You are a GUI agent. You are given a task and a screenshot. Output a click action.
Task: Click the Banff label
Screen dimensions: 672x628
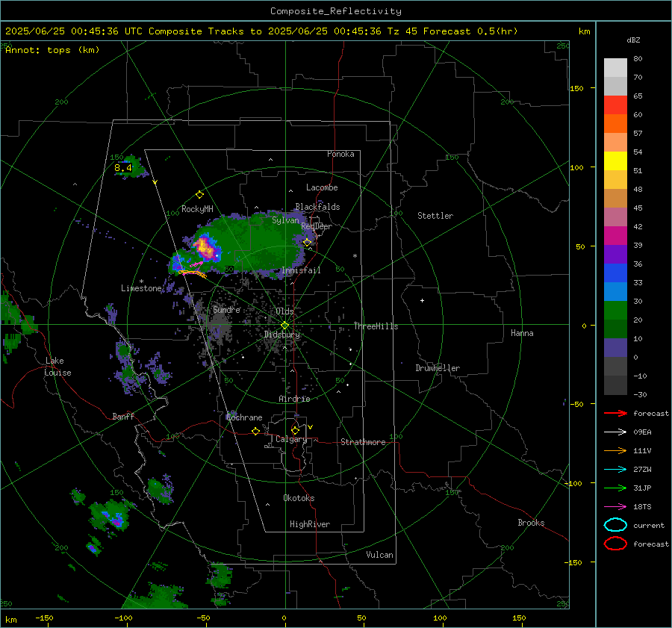(x=123, y=416)
